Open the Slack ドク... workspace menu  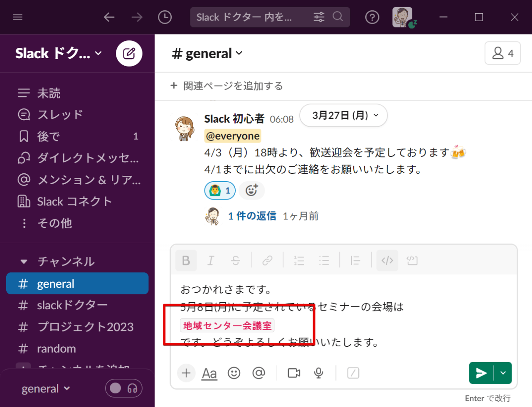coord(58,53)
